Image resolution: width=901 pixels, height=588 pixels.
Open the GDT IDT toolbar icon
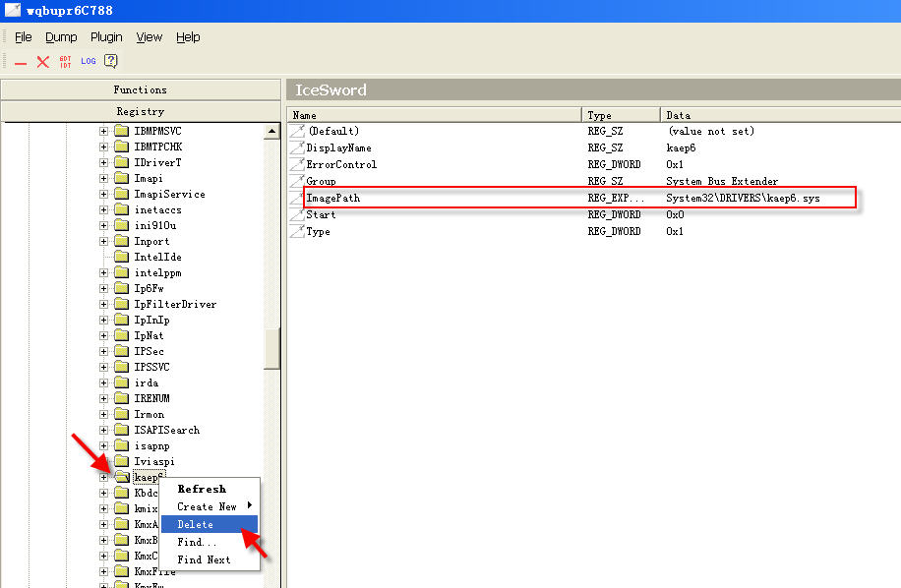(x=66, y=61)
